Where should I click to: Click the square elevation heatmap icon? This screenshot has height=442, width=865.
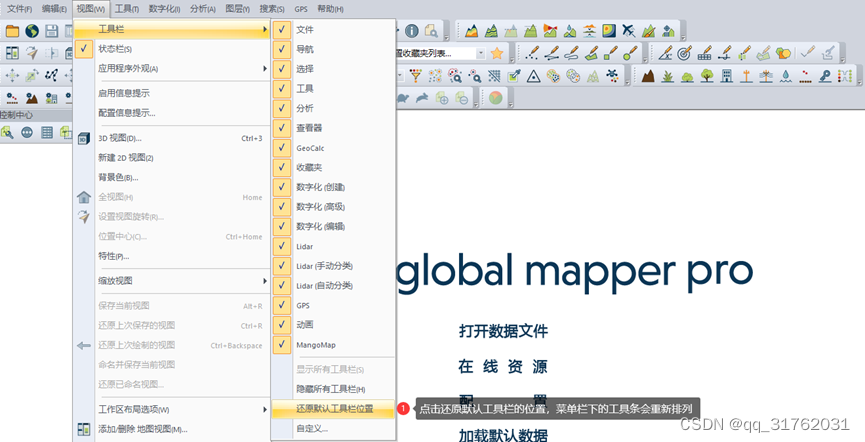point(609,30)
